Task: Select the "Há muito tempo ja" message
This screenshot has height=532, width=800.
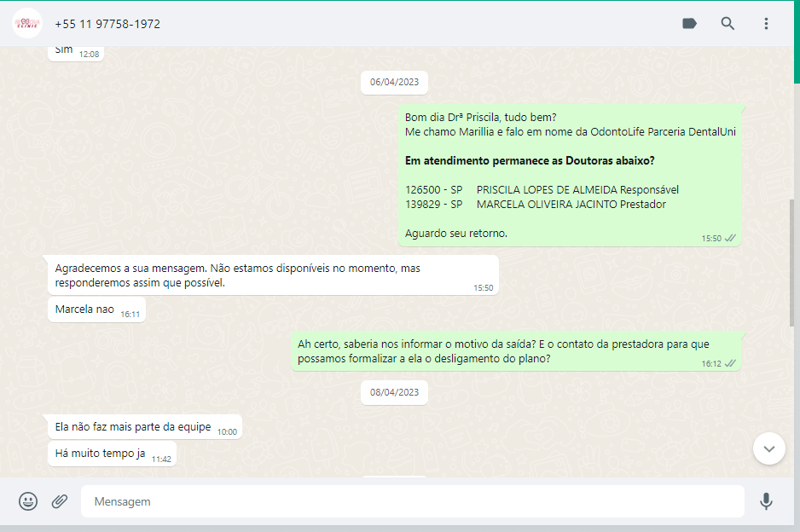Action: pos(101,454)
